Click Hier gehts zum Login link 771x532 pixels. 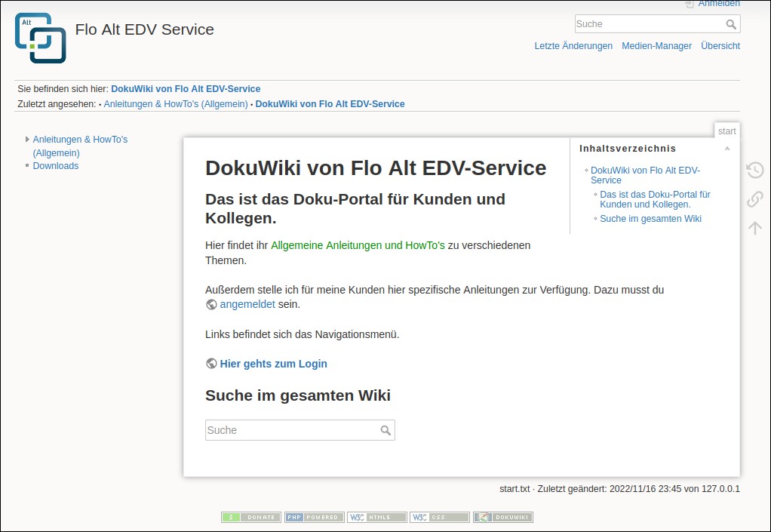(x=273, y=364)
